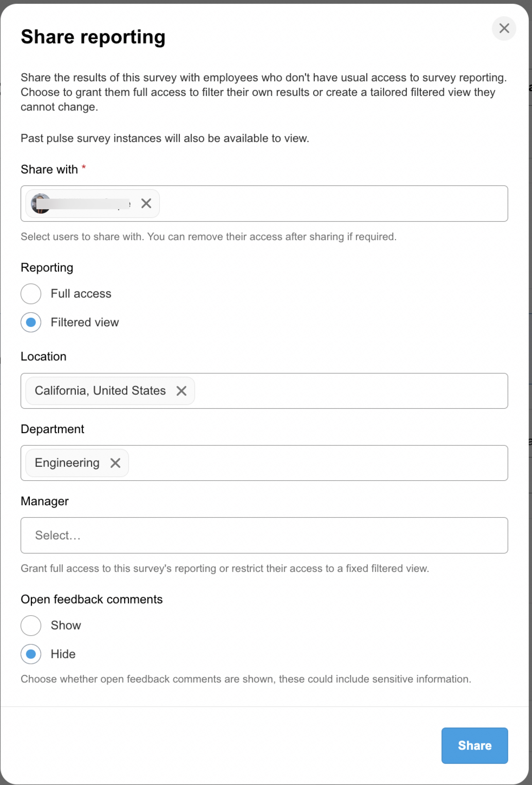The width and height of the screenshot is (532, 785).
Task: Select the Full access radio option
Action: click(x=31, y=294)
